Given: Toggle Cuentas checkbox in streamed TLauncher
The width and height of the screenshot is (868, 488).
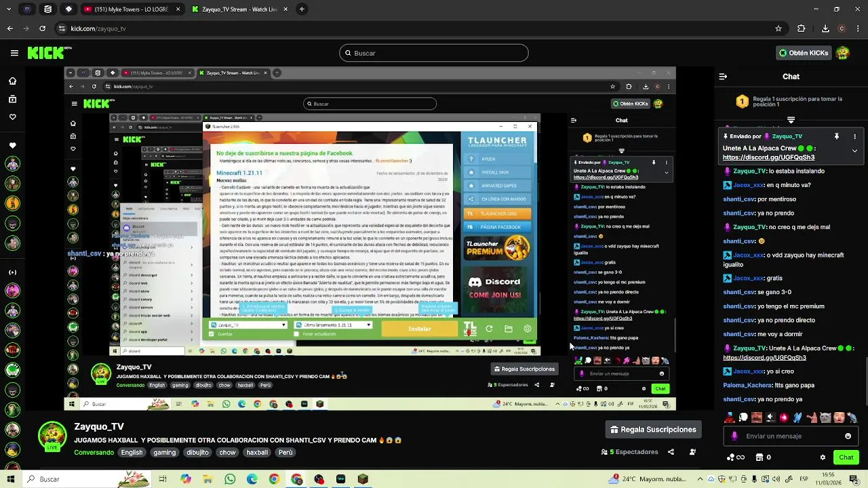Looking at the screenshot, I should (x=212, y=334).
